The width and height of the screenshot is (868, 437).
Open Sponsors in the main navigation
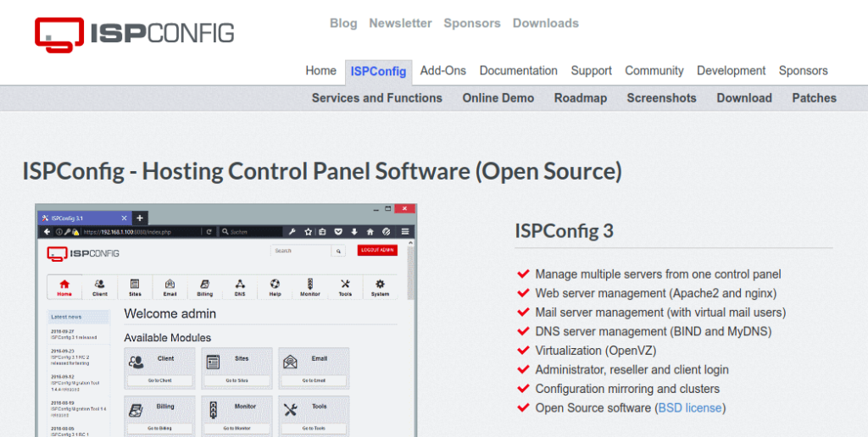click(803, 71)
